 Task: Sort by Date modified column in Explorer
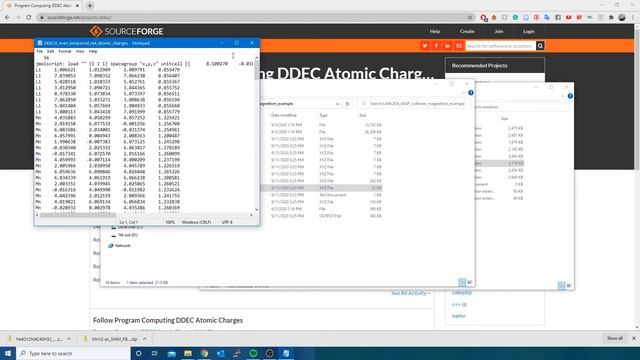click(284, 116)
